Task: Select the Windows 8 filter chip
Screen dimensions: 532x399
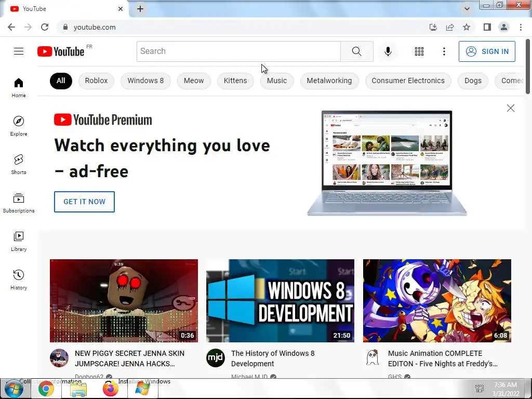Action: click(x=145, y=81)
